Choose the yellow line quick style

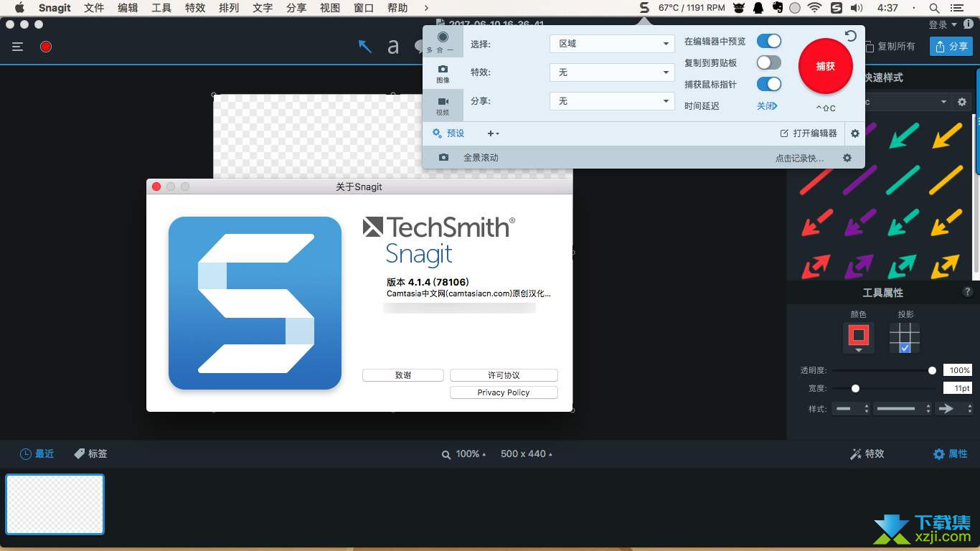point(946,180)
